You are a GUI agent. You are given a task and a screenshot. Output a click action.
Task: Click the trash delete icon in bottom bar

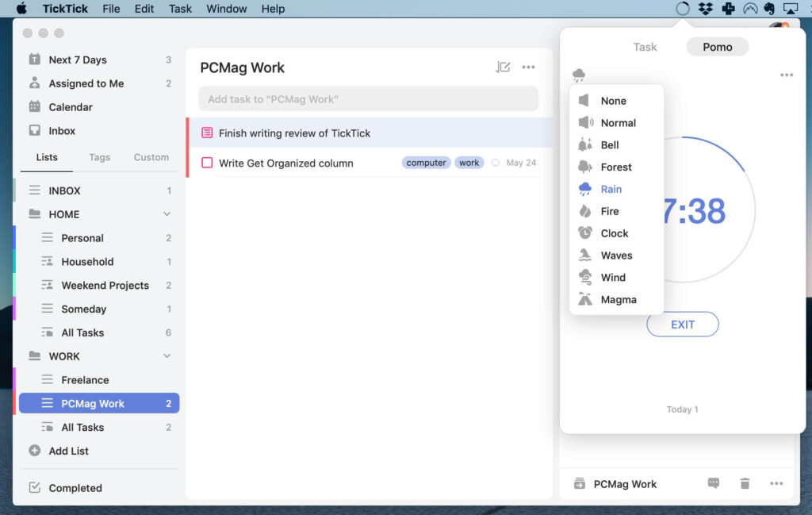745,483
